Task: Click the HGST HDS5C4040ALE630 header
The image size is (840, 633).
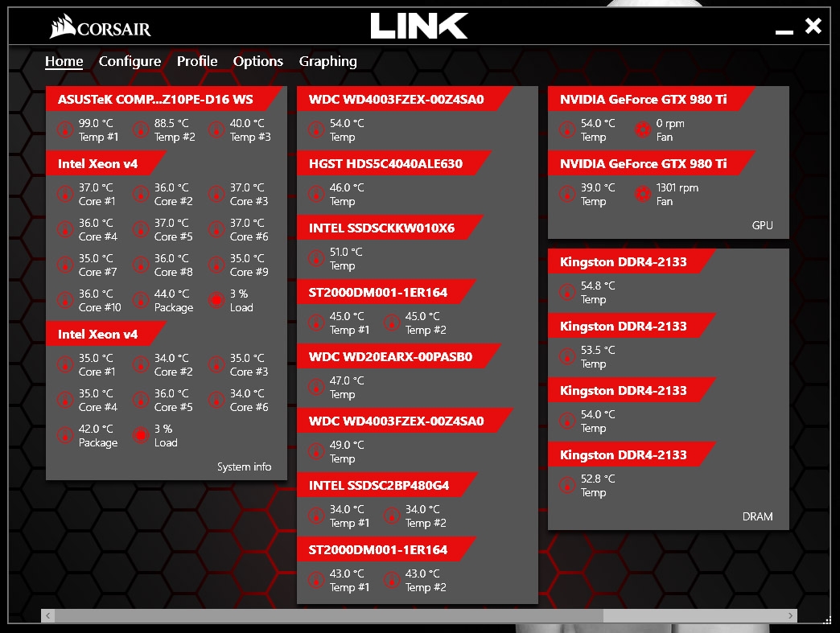Action: point(393,163)
